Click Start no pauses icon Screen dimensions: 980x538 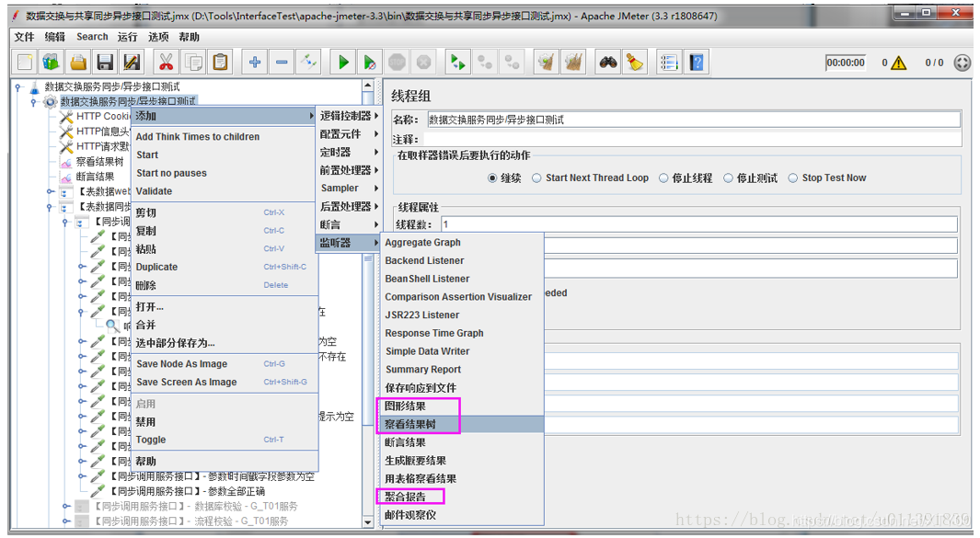click(370, 62)
